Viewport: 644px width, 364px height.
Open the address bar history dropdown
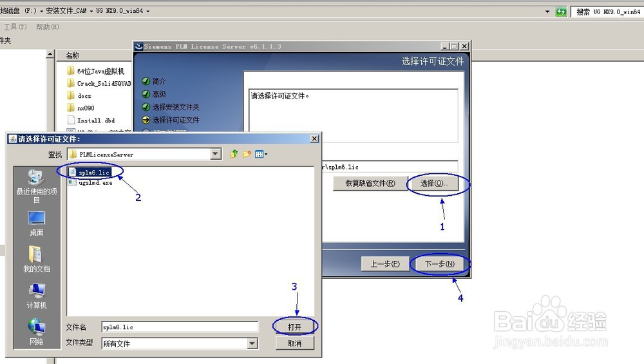[x=547, y=12]
